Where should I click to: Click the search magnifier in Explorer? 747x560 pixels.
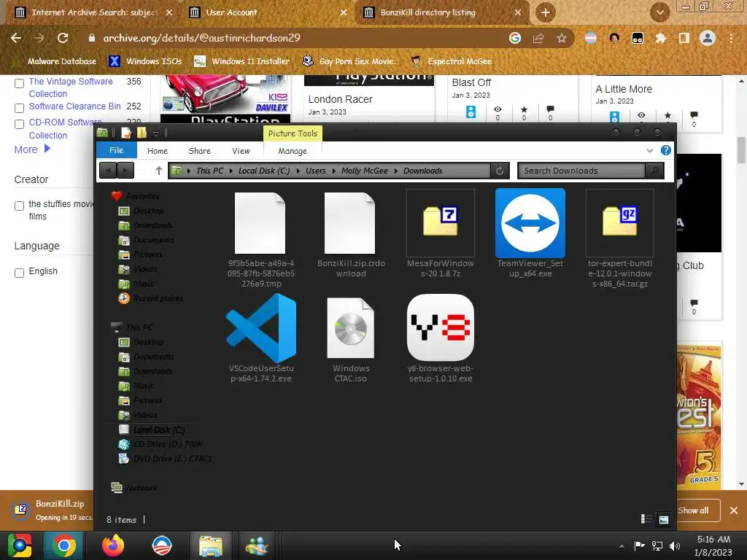pos(654,171)
